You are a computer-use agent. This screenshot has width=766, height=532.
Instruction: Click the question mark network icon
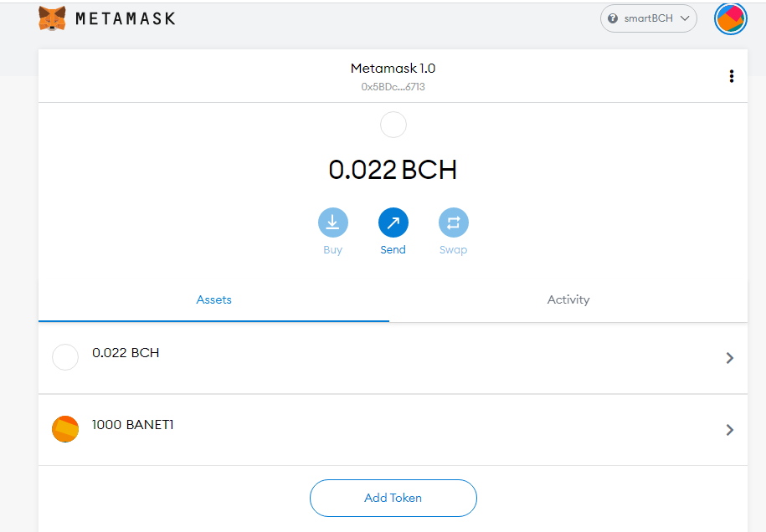[612, 18]
